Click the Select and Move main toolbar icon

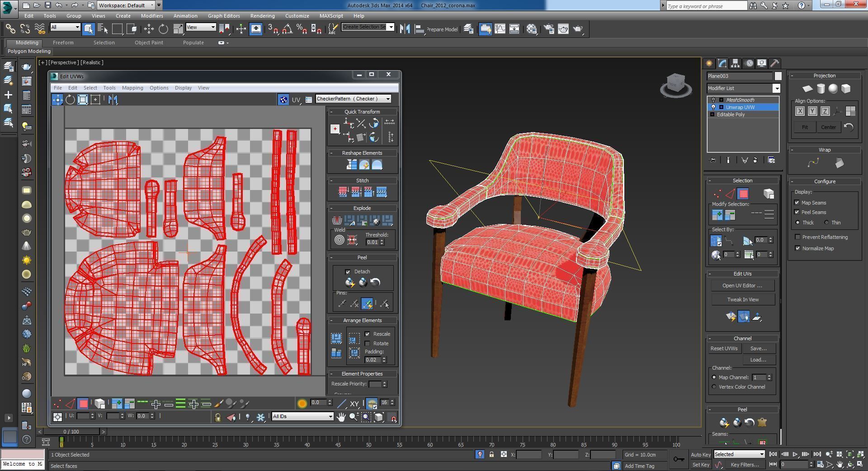(149, 29)
